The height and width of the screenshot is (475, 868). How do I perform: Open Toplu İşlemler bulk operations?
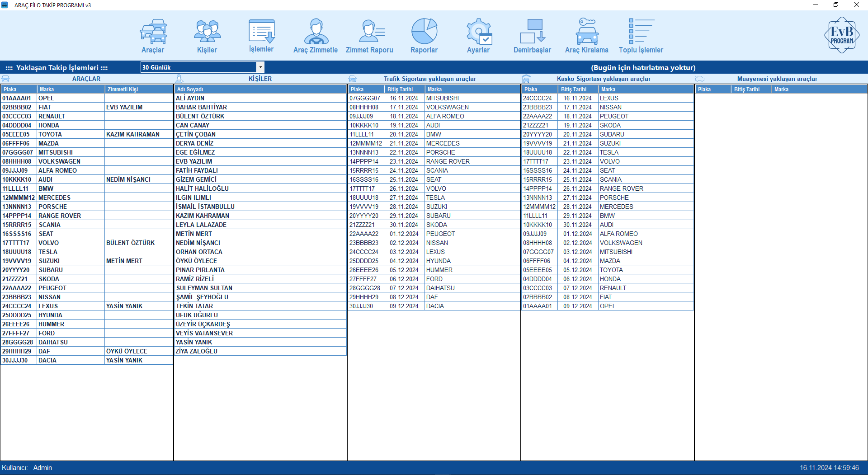point(641,36)
